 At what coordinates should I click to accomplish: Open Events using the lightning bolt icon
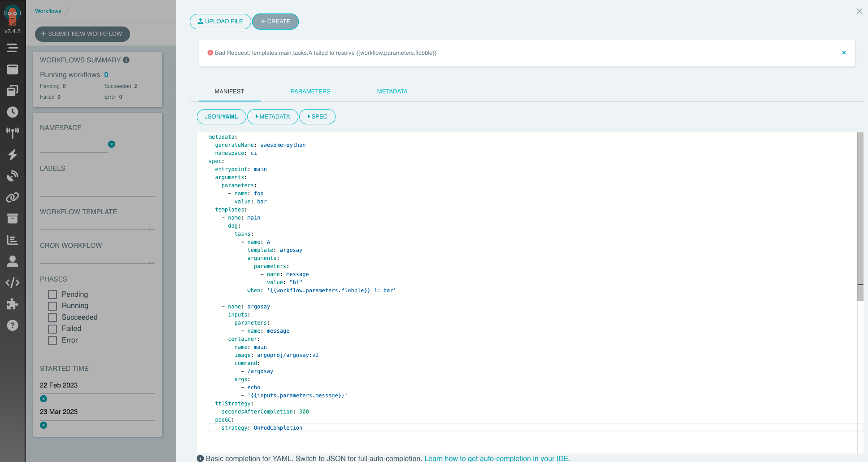13,154
